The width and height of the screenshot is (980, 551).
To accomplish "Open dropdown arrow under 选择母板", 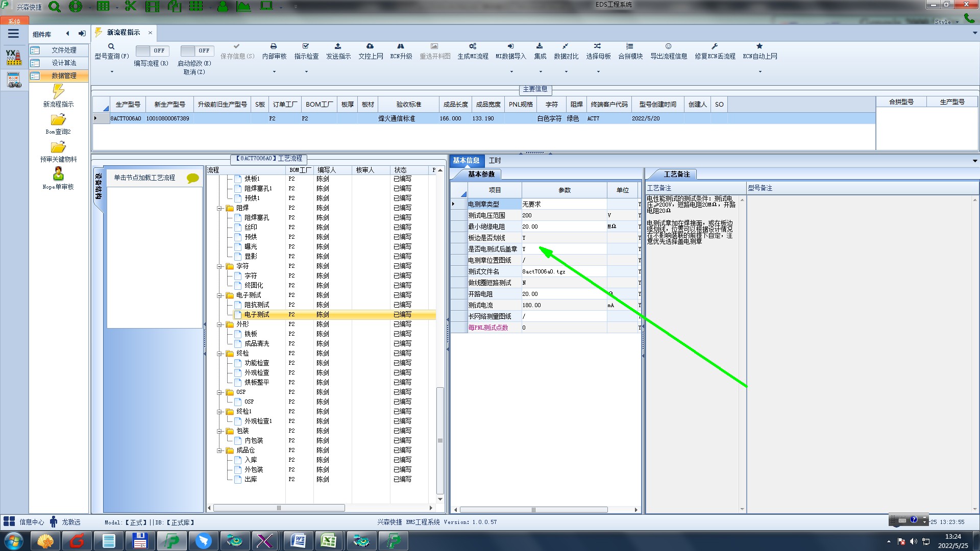I will [598, 72].
